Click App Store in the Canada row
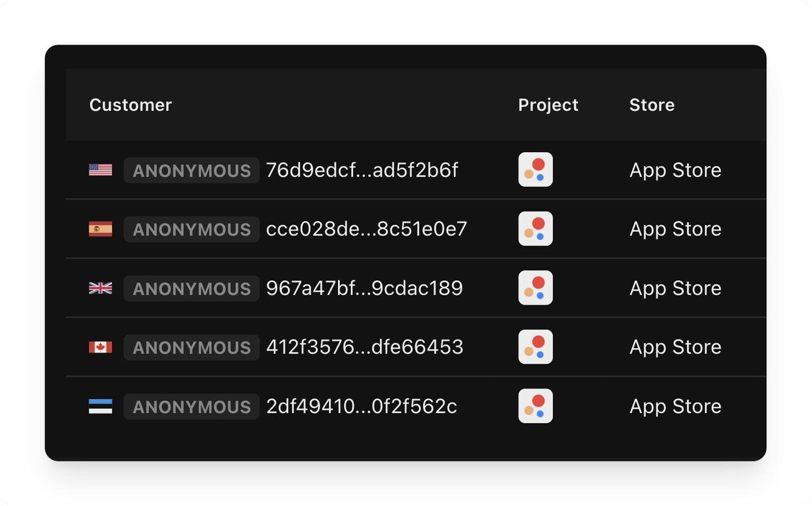The image size is (812, 506). pos(675,347)
